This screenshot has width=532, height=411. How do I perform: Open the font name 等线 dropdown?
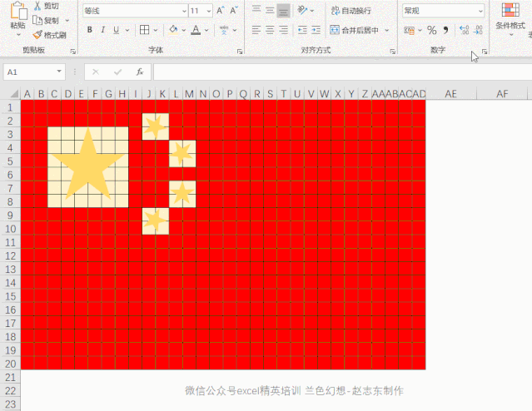[184, 11]
